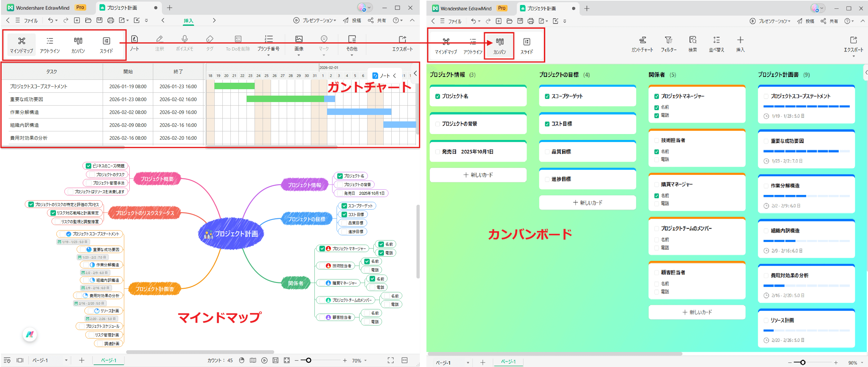The width and height of the screenshot is (868, 367).
Task: Select the スライド view icon
Action: [x=107, y=44]
